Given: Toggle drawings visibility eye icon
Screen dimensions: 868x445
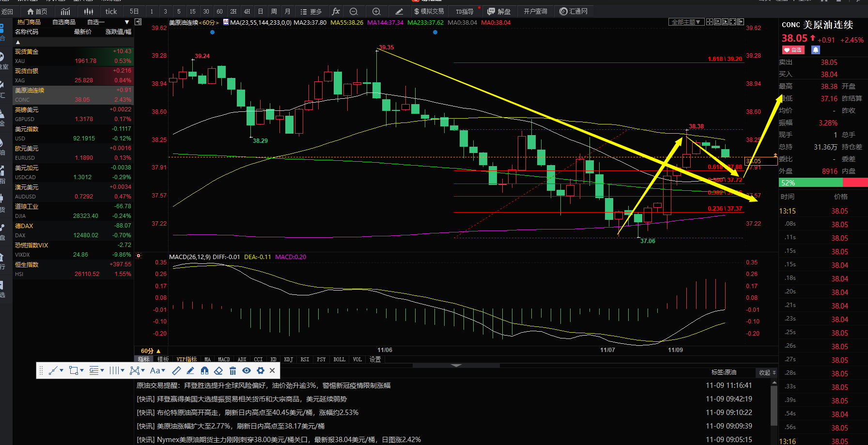Looking at the screenshot, I should coord(247,370).
